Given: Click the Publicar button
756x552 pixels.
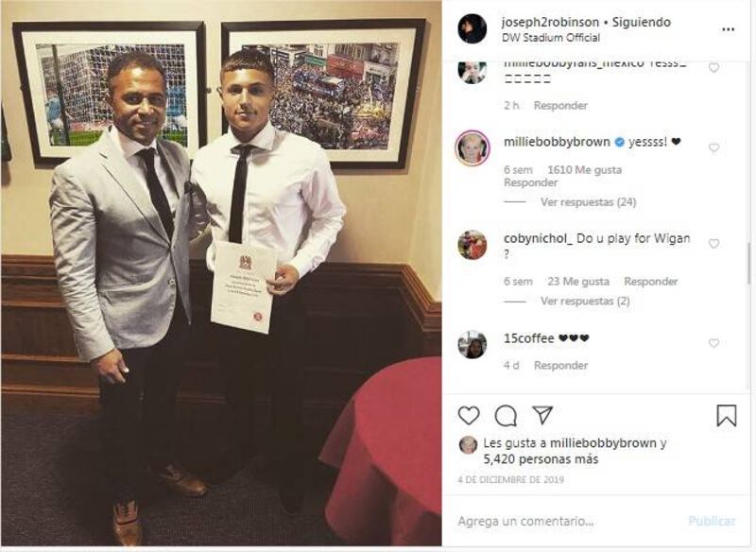Looking at the screenshot, I should tap(712, 521).
